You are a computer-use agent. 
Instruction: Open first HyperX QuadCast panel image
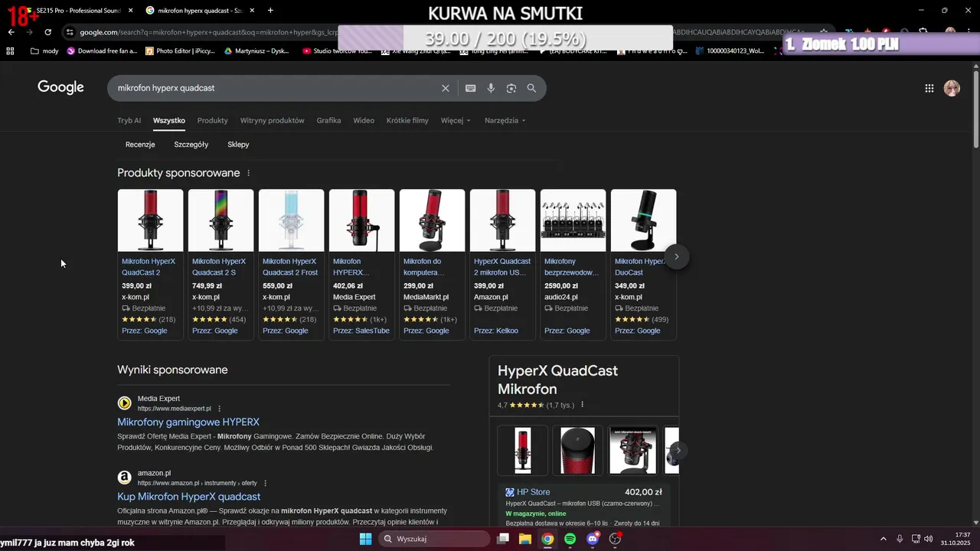click(x=523, y=450)
